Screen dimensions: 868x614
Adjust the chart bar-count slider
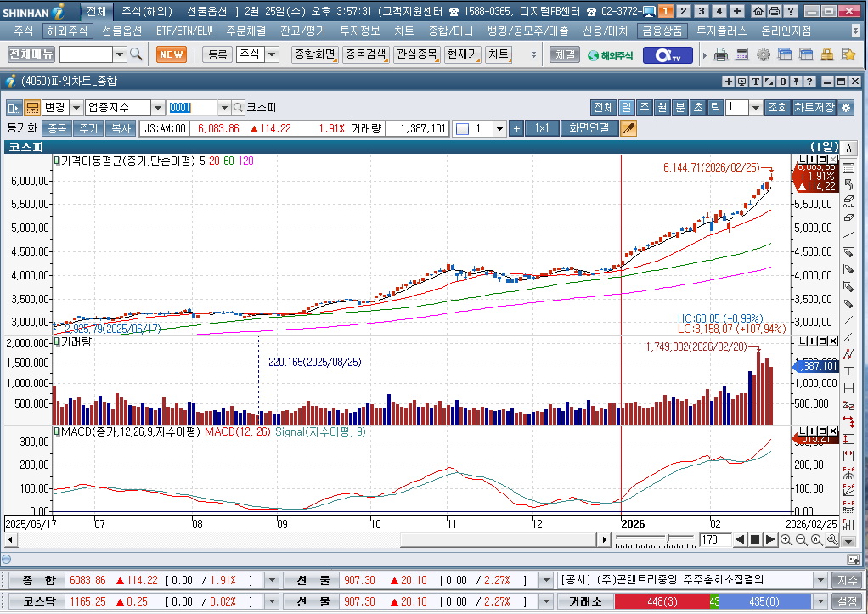668,539
